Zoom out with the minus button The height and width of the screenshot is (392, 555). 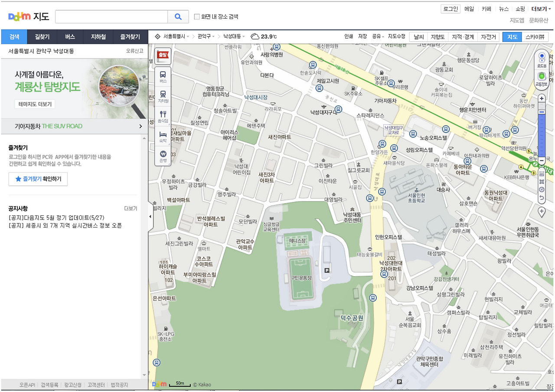(542, 161)
